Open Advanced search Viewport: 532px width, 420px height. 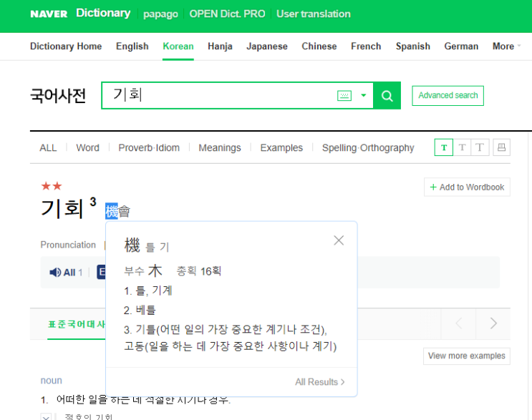tap(448, 96)
